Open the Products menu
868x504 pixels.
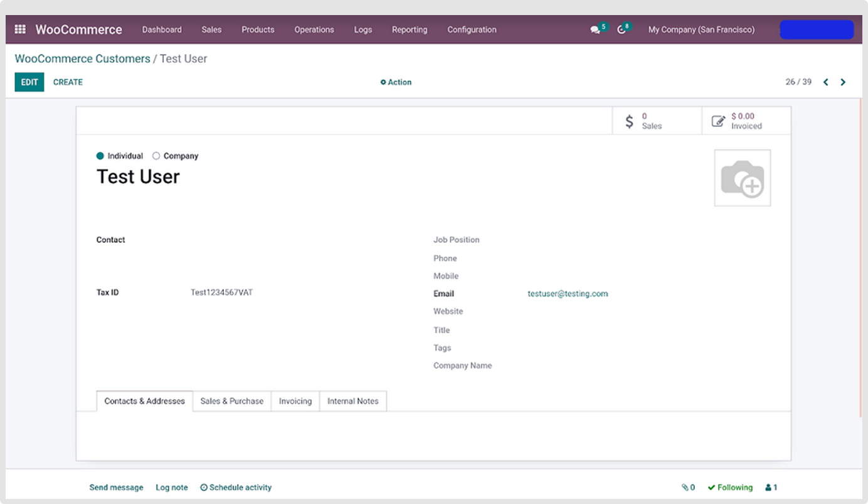coord(258,29)
